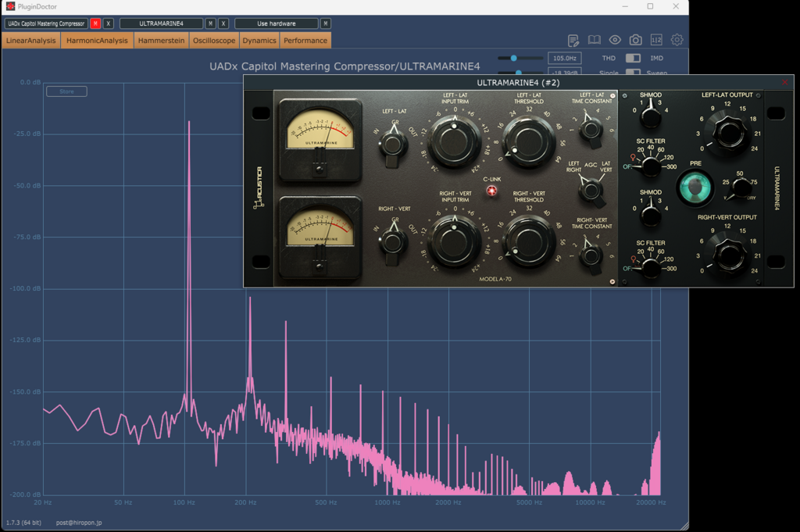Image resolution: width=800 pixels, height=532 pixels.
Task: Open the Performance tab
Action: click(x=305, y=41)
